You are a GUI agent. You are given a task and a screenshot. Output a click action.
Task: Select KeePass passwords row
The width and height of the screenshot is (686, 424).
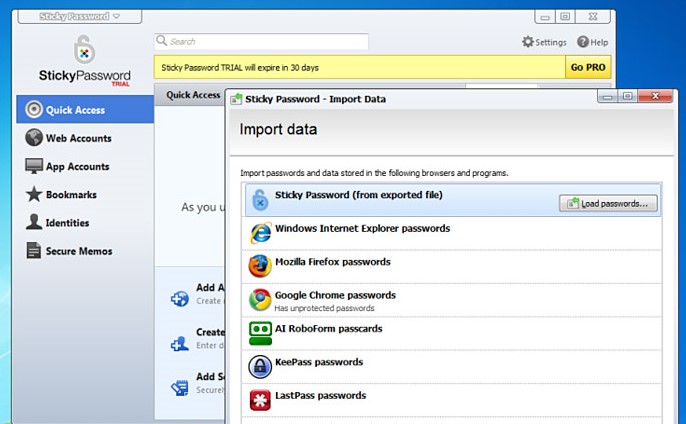coord(452,367)
